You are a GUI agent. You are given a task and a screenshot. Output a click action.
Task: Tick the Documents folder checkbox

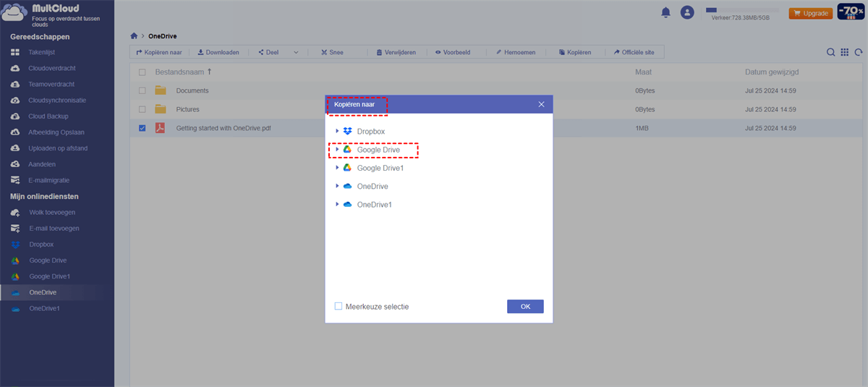pos(142,90)
